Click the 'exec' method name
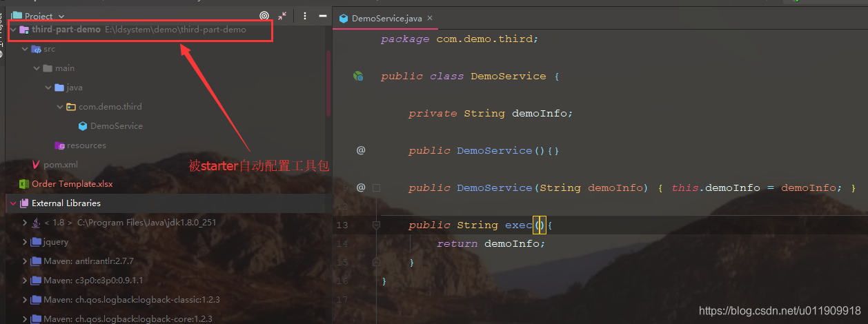The width and height of the screenshot is (868, 324). click(519, 225)
